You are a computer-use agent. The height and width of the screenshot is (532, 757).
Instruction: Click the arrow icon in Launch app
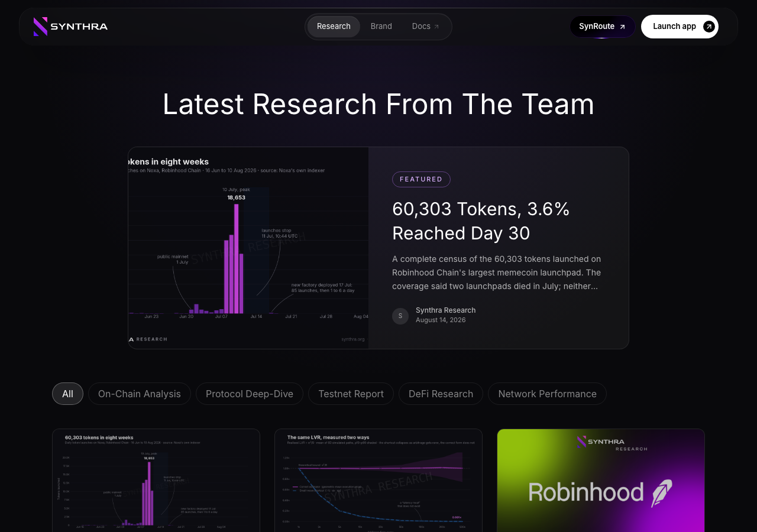tap(709, 27)
